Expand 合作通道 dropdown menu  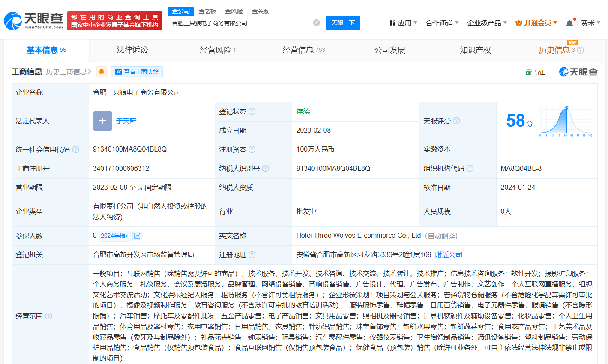click(x=442, y=23)
